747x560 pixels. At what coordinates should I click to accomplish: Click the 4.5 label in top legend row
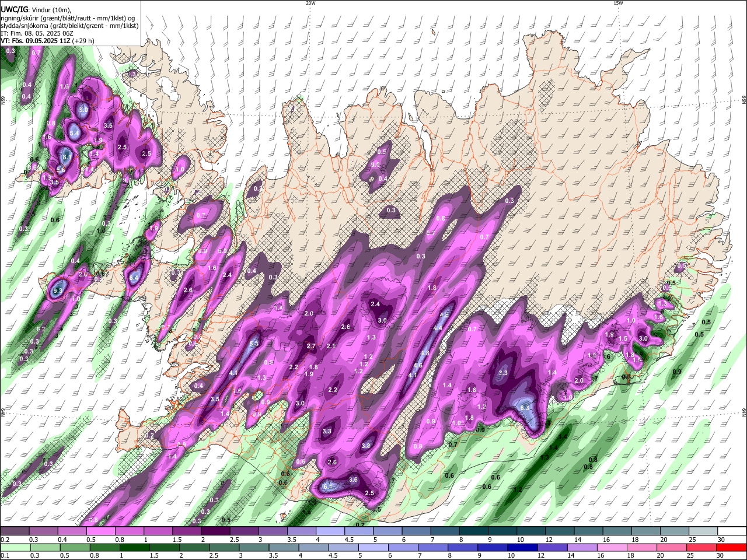[349, 540]
